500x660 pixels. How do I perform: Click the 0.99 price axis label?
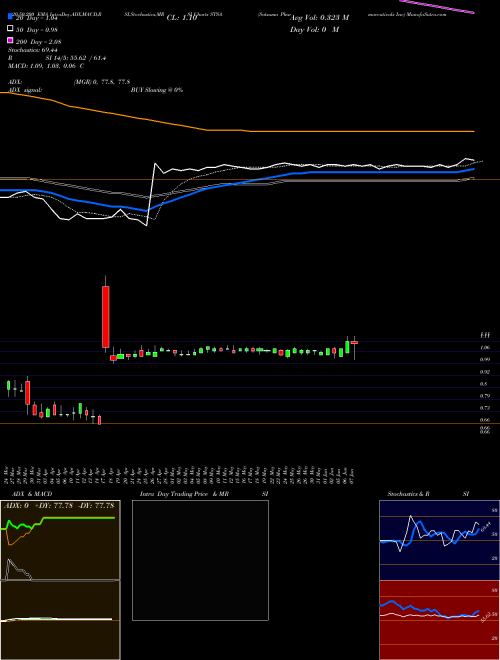point(485,359)
